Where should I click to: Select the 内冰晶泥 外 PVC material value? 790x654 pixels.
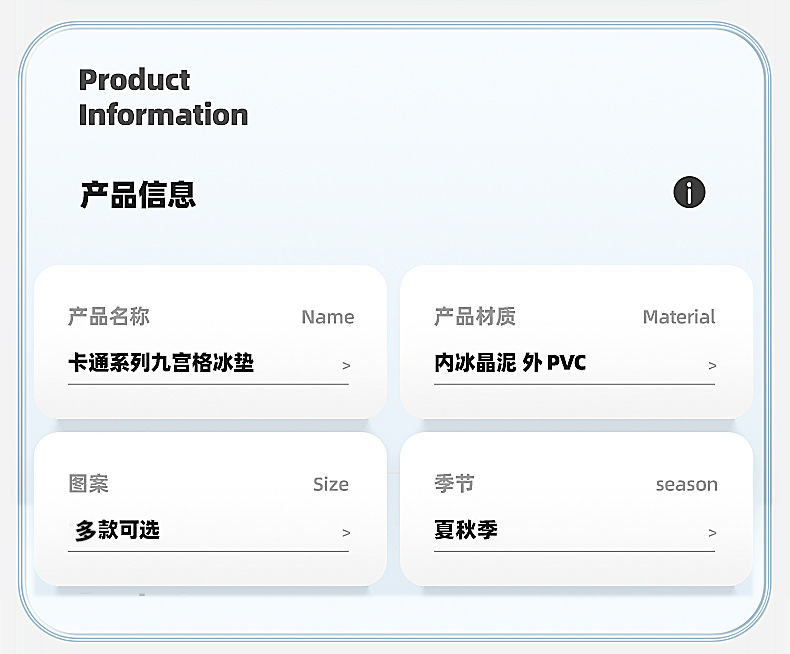click(510, 363)
